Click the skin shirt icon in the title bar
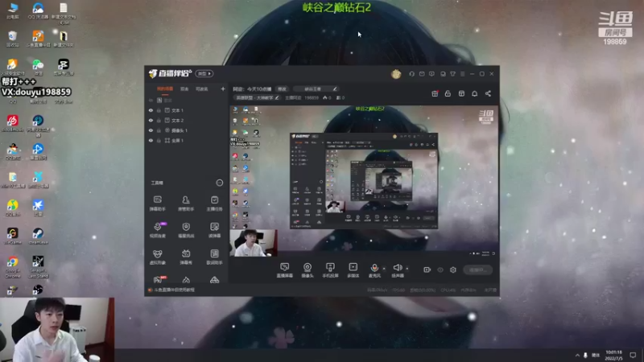The width and height of the screenshot is (644, 362). [x=452, y=74]
